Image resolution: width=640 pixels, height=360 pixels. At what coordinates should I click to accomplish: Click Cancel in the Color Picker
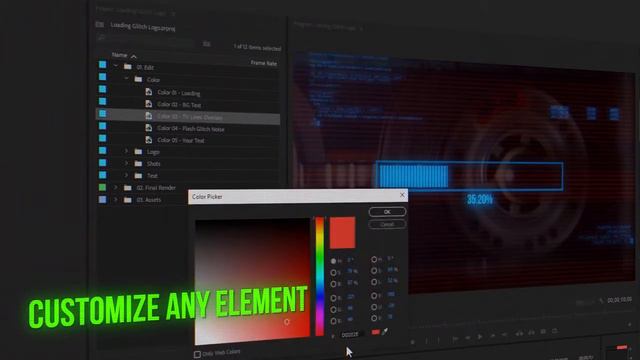click(x=387, y=224)
